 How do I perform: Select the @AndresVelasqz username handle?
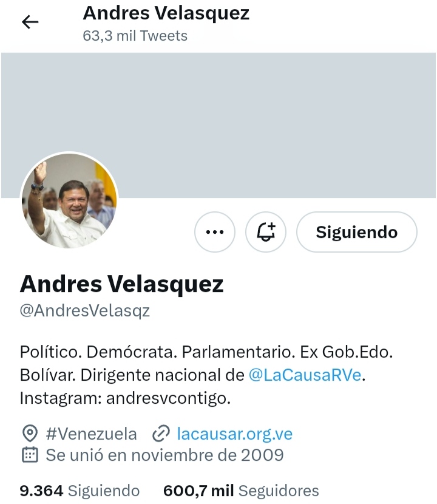(85, 311)
